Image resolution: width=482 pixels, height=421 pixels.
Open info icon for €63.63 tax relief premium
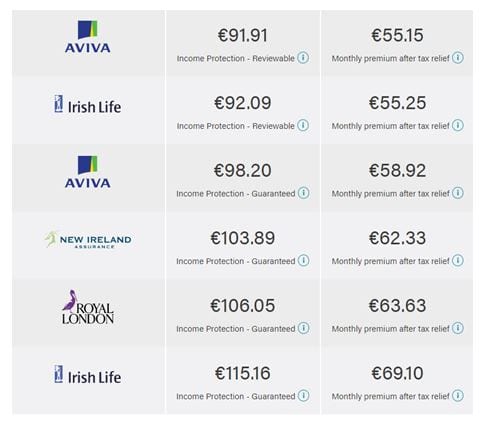(x=458, y=328)
